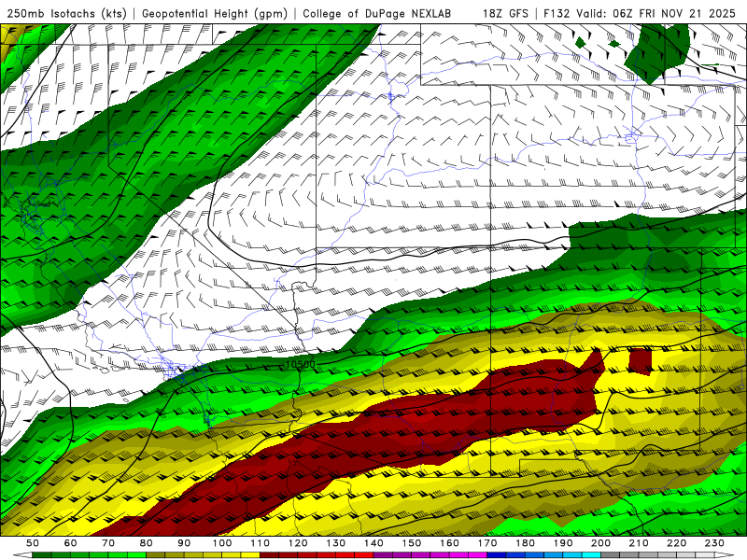Click the legend value '150'
Image resolution: width=747 pixels, height=560 pixels.
tap(412, 543)
